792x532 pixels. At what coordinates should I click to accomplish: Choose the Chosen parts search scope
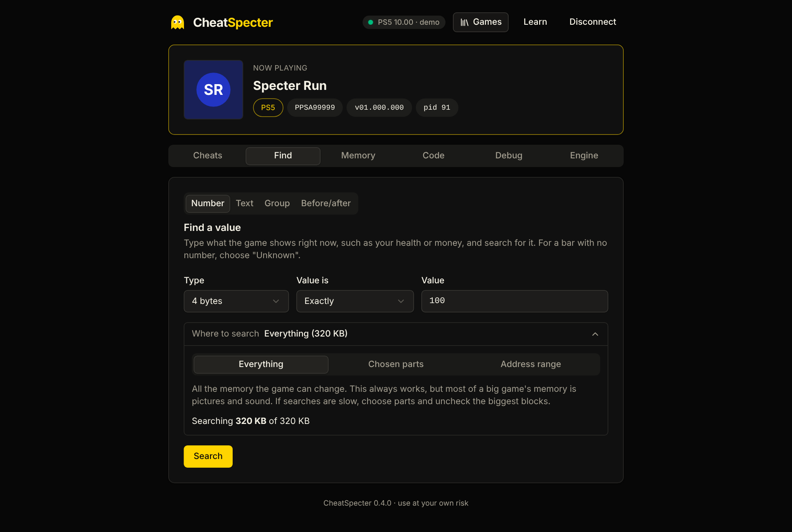(396, 365)
